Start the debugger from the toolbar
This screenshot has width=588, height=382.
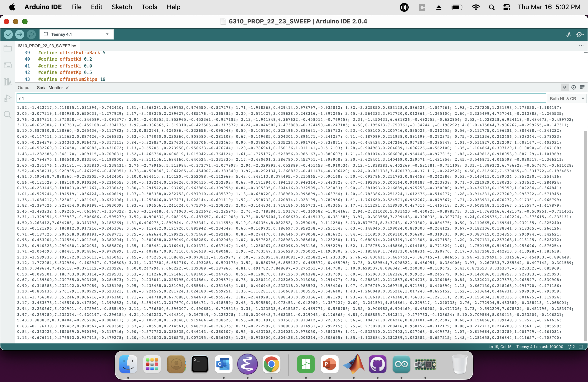pos(31,34)
